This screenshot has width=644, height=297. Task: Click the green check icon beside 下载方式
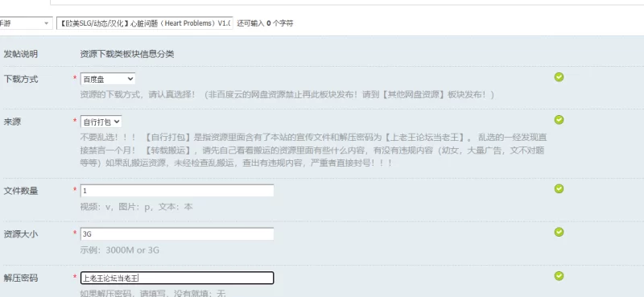coord(559,77)
